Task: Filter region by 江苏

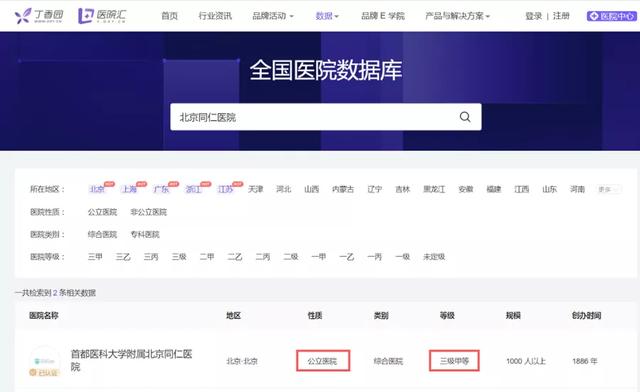Action: click(x=225, y=189)
